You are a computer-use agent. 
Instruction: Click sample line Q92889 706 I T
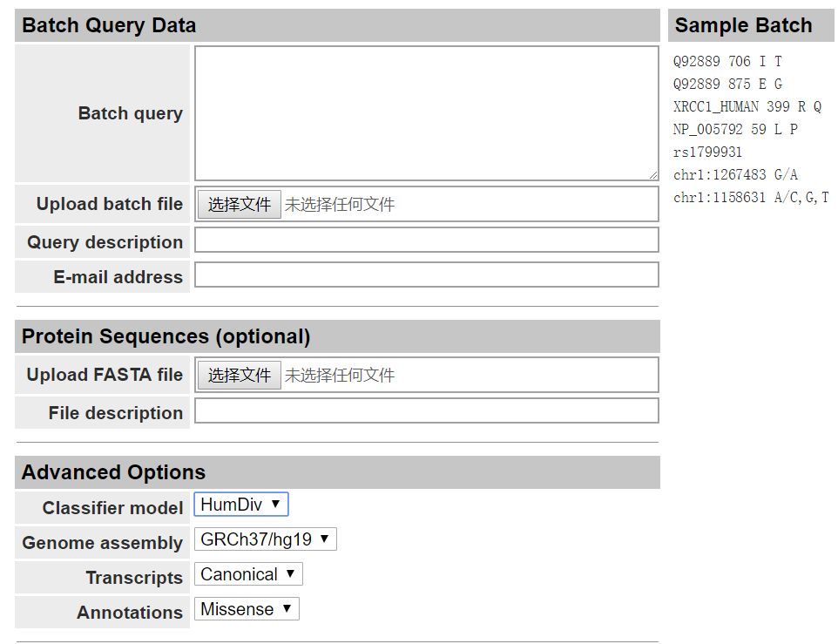pyautogui.click(x=727, y=62)
